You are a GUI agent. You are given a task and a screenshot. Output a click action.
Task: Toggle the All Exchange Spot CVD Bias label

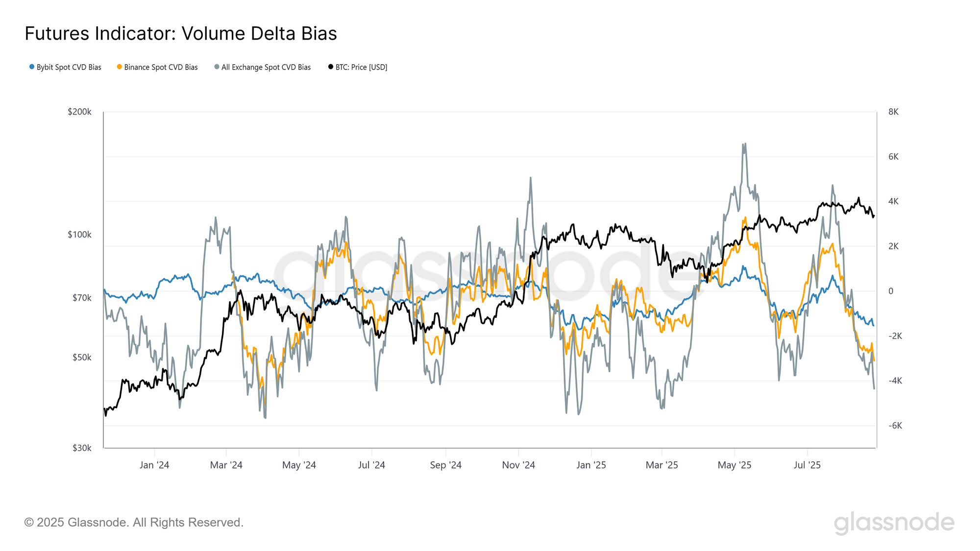coord(266,67)
